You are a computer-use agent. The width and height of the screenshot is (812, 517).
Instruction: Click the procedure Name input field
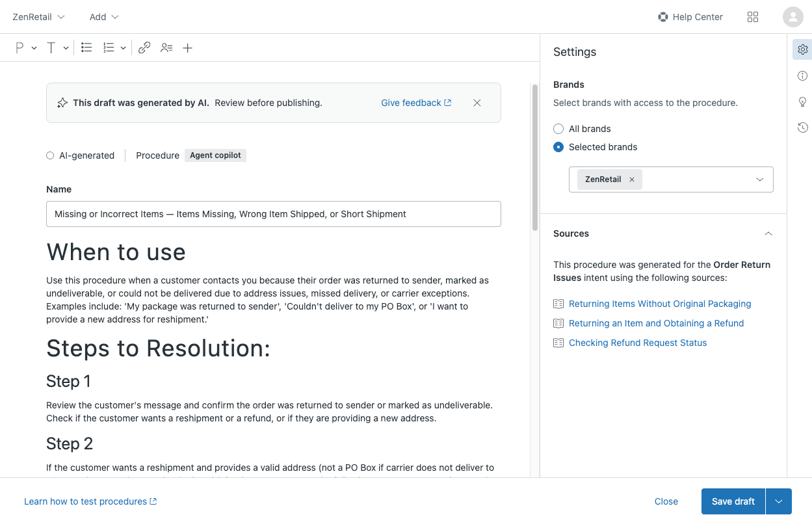pos(273,214)
